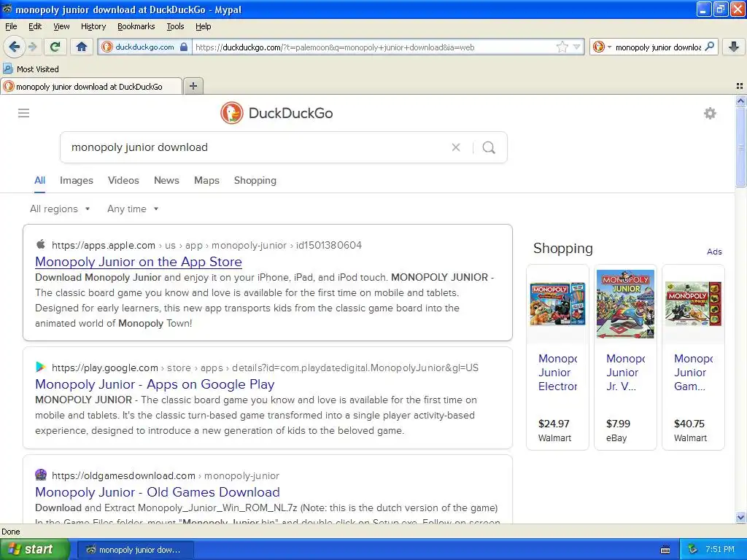Click the vertical scrollbar up arrow
The width and height of the screenshot is (747, 560).
(x=740, y=101)
